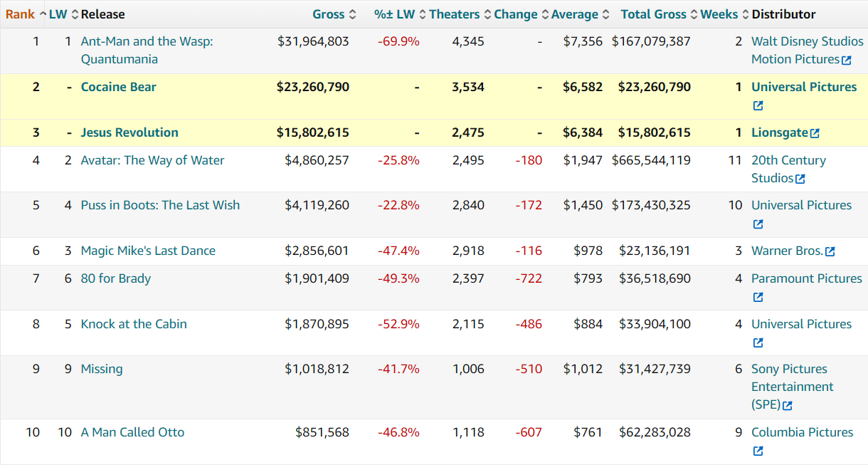Open Magic Mike's Last Dance link
This screenshot has height=465, width=868.
point(148,251)
